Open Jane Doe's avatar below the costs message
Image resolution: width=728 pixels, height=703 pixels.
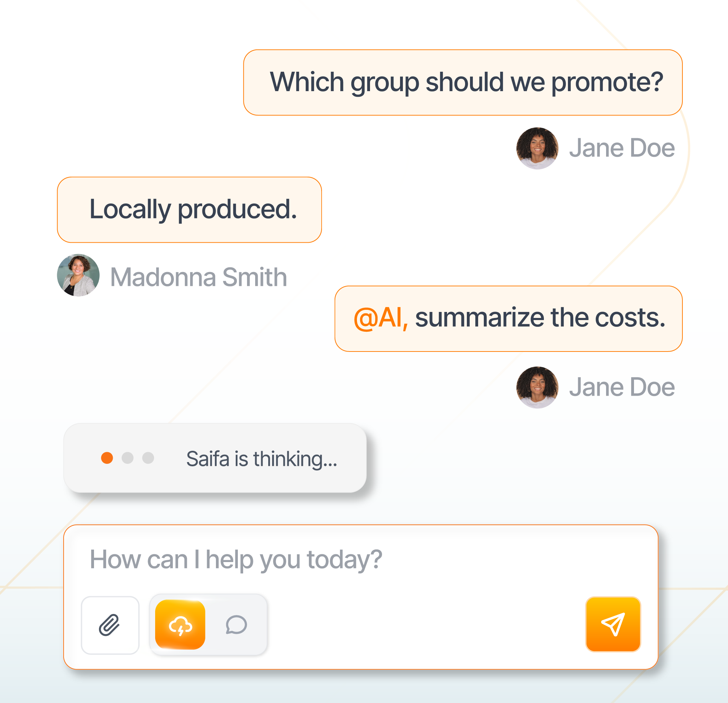click(x=537, y=387)
